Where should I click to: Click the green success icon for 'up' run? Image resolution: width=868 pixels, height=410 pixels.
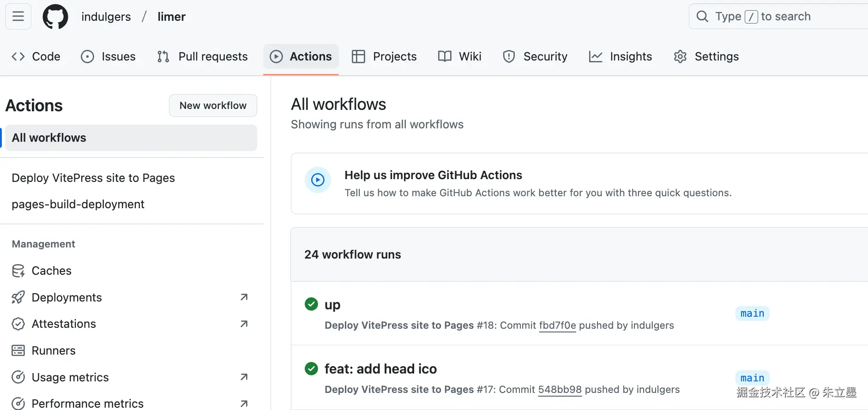pyautogui.click(x=311, y=304)
